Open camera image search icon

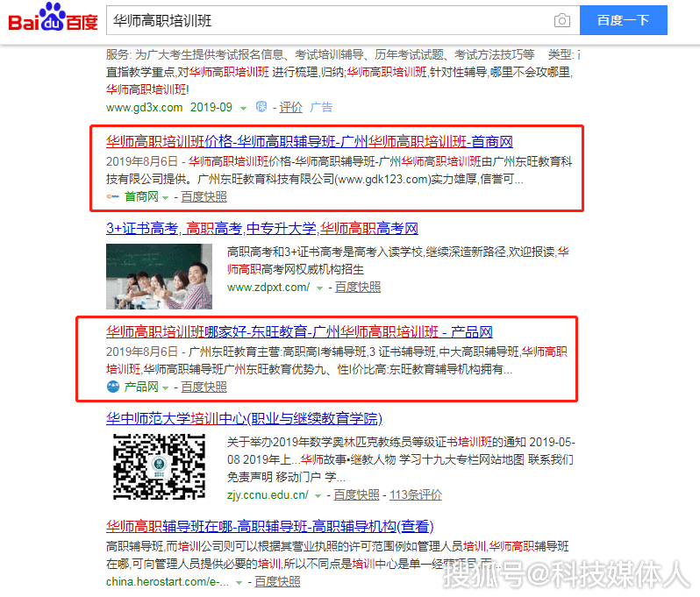pyautogui.click(x=561, y=20)
